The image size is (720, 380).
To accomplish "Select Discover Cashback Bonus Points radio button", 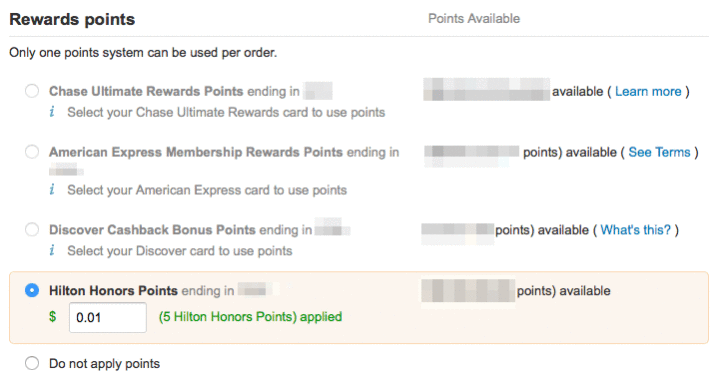I will click(32, 229).
